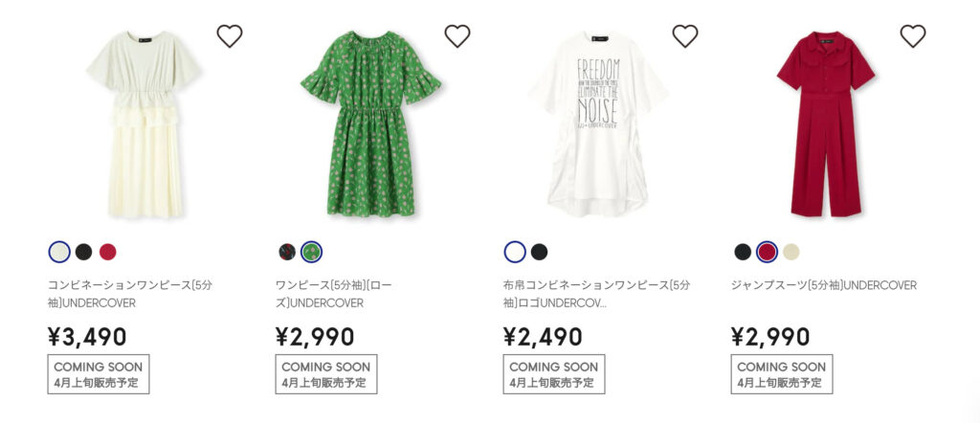
Task: Favorite the FREEDOM logo dress with heart icon
Action: click(685, 35)
